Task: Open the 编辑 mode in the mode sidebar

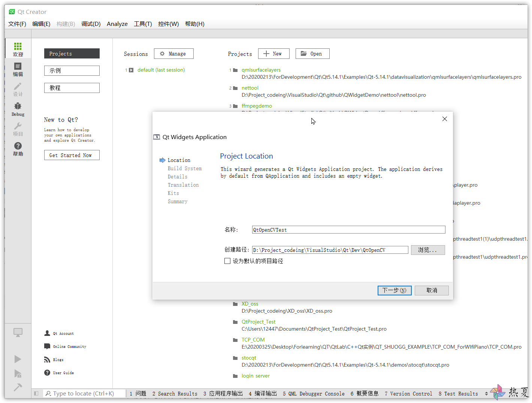Action: (18, 70)
